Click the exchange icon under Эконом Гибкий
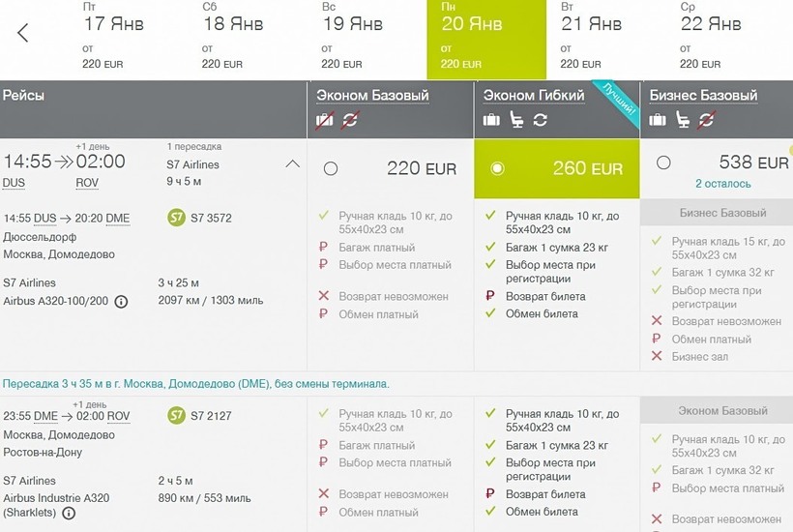The width and height of the screenshot is (793, 532). 540,120
